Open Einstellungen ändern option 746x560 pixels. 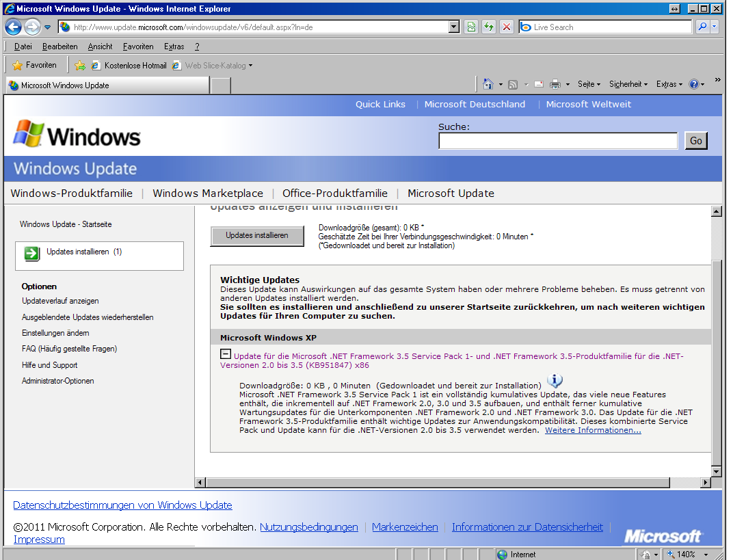click(55, 333)
